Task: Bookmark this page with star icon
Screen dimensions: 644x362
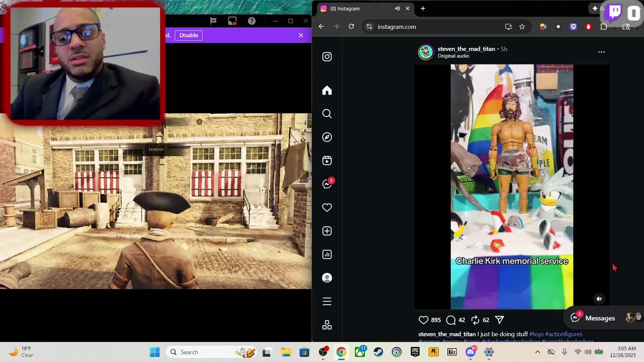Action: tap(522, 27)
